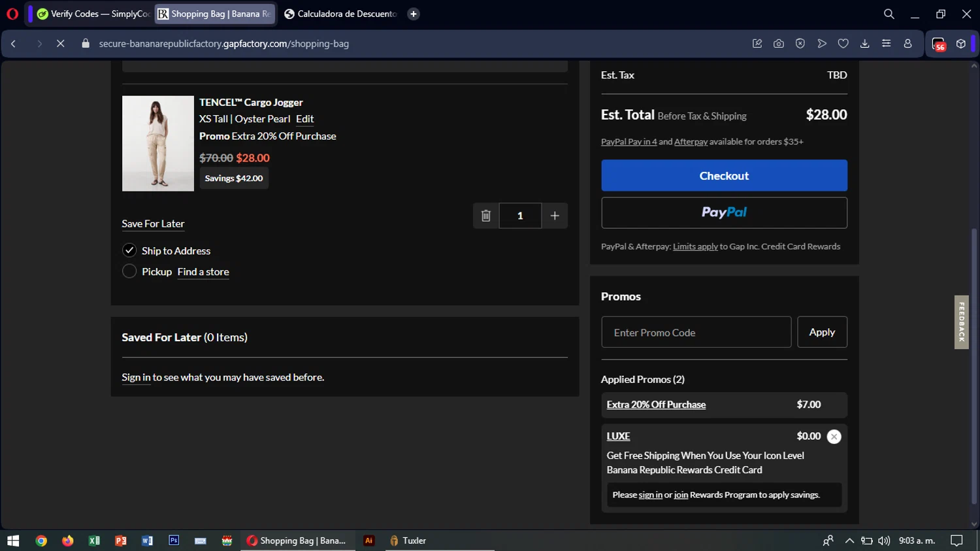
Task: Go forward to the next page
Action: coord(39,44)
